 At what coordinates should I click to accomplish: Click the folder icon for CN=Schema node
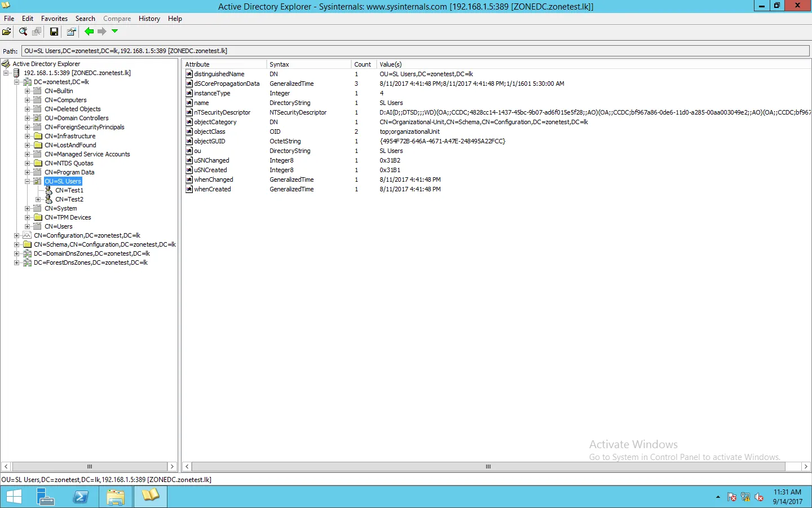pos(27,244)
